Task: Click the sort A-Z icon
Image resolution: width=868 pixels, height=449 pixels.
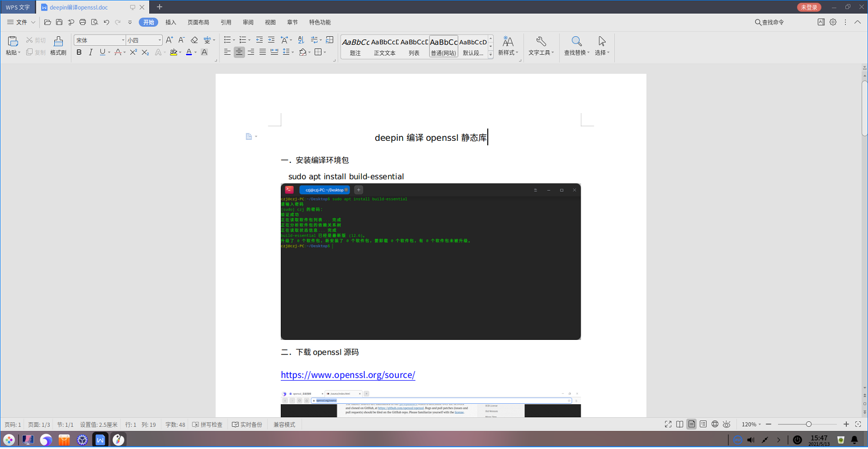Action: pyautogui.click(x=301, y=40)
